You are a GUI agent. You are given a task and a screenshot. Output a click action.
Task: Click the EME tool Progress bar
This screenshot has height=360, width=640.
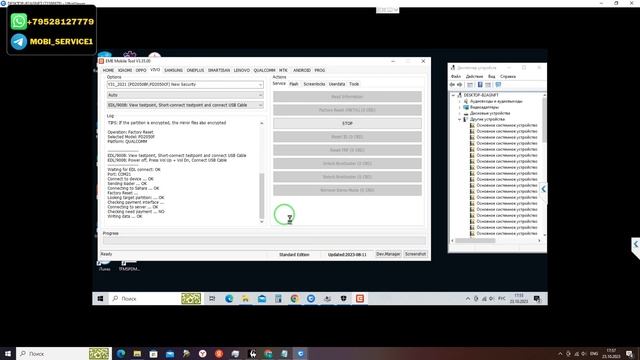point(264,241)
